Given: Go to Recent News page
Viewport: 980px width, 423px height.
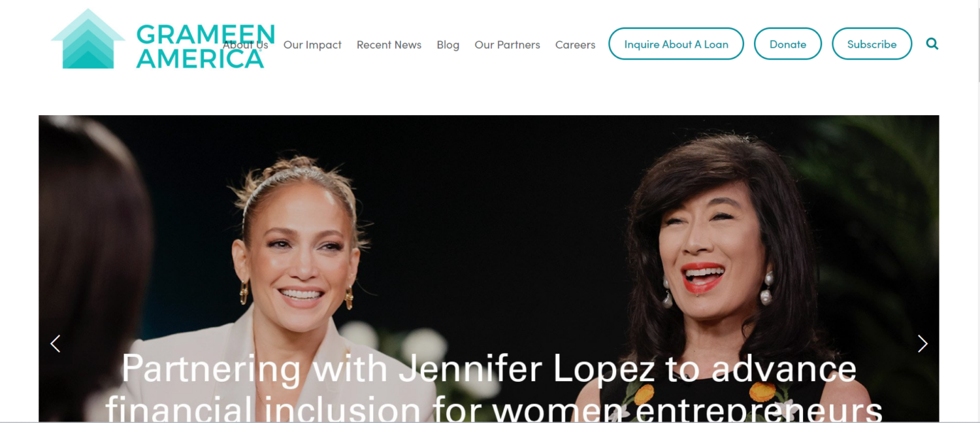Looking at the screenshot, I should pyautogui.click(x=389, y=44).
